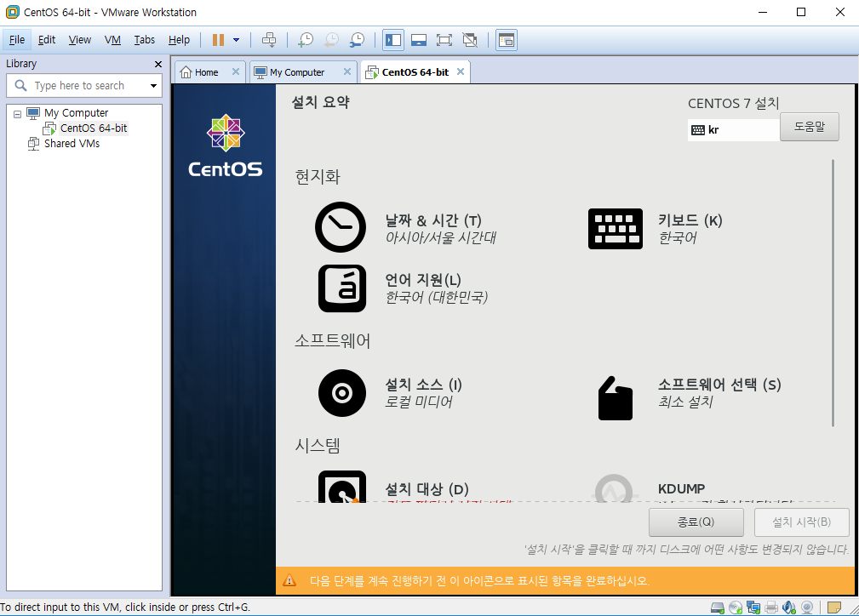Click the Unity mode toolbar icon

tap(470, 40)
